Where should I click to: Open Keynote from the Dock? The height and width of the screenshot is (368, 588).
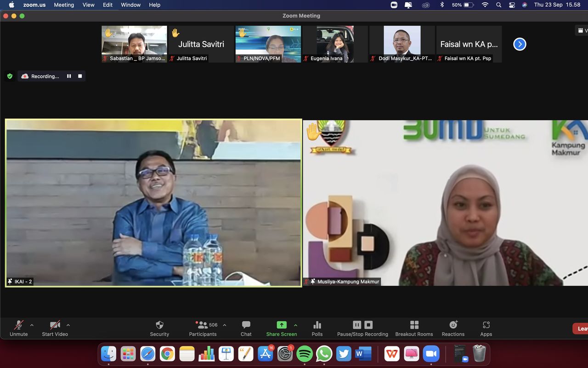226,354
